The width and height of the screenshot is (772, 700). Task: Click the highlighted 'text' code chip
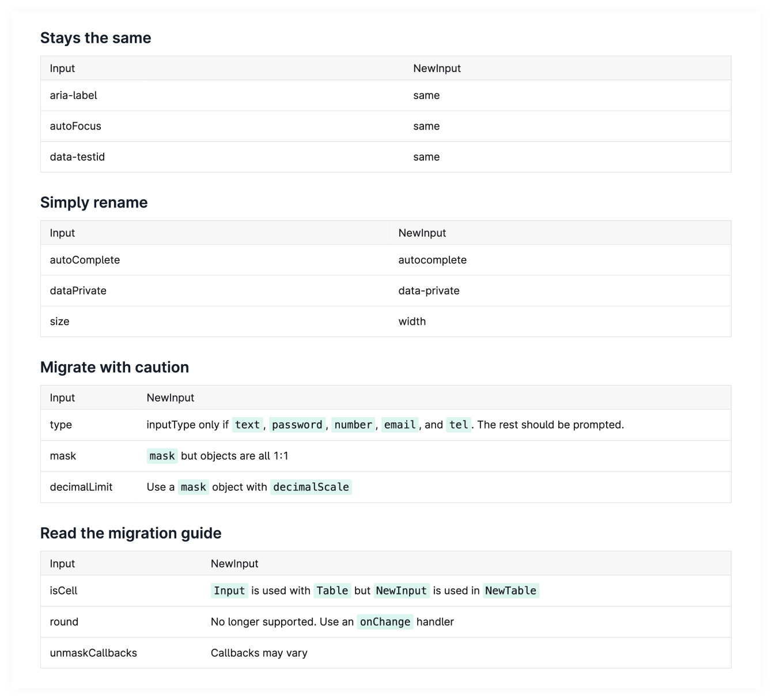pos(247,425)
